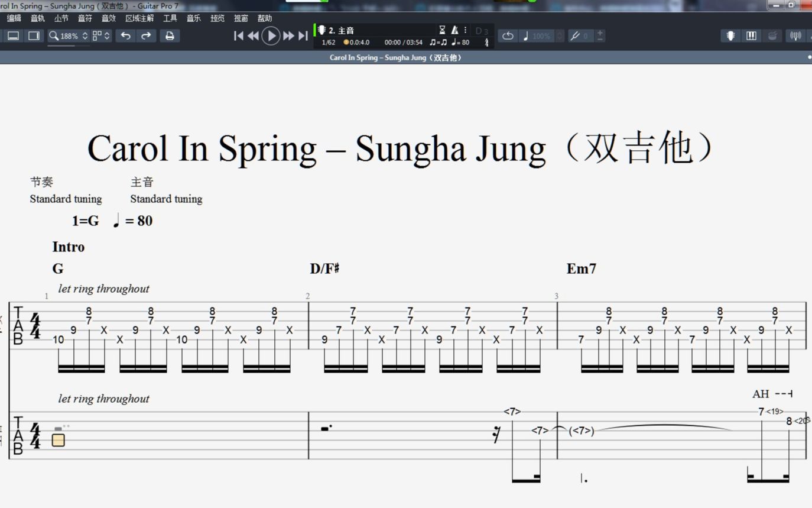Open the 音乐 menu
The image size is (812, 508).
pos(194,18)
